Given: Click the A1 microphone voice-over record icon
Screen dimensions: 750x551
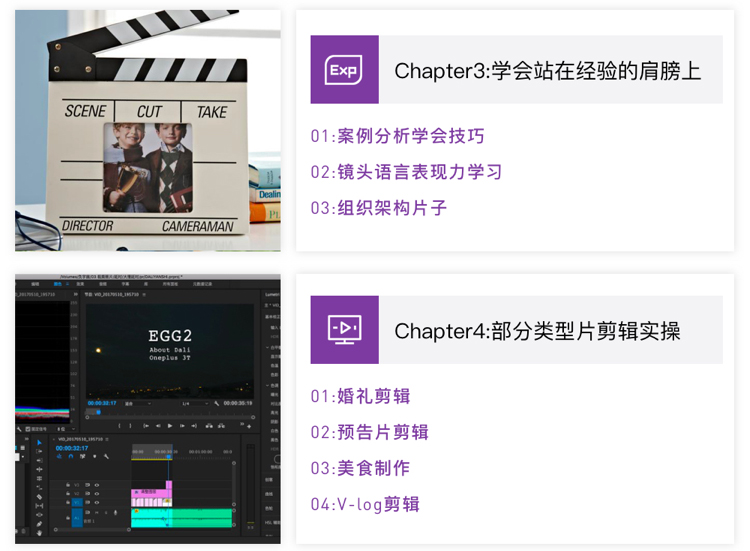Looking at the screenshot, I should (x=115, y=513).
